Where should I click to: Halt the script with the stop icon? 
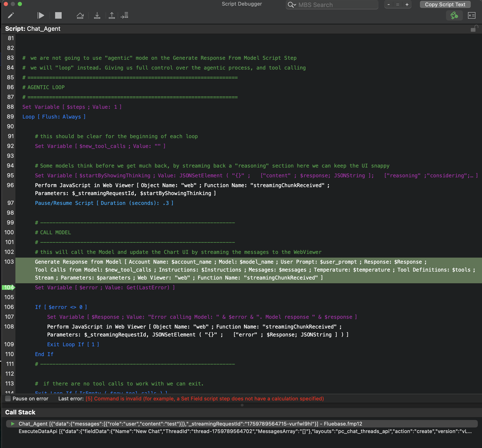pyautogui.click(x=58, y=15)
